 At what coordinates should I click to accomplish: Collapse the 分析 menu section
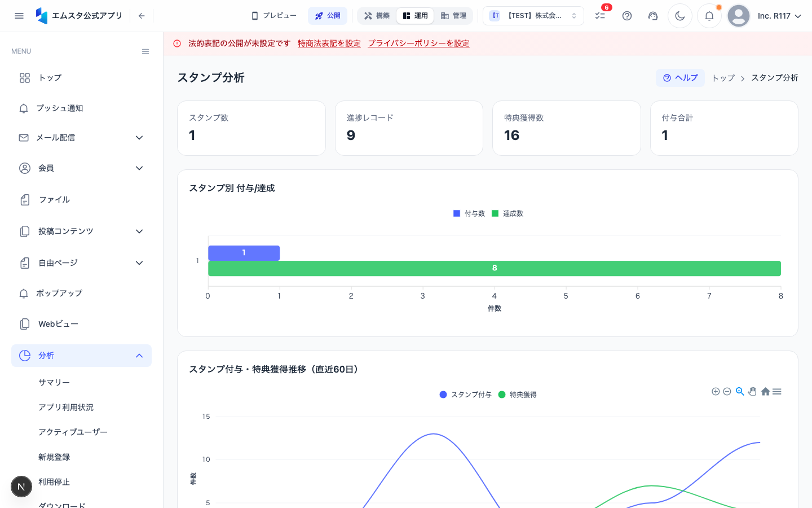coord(81,356)
